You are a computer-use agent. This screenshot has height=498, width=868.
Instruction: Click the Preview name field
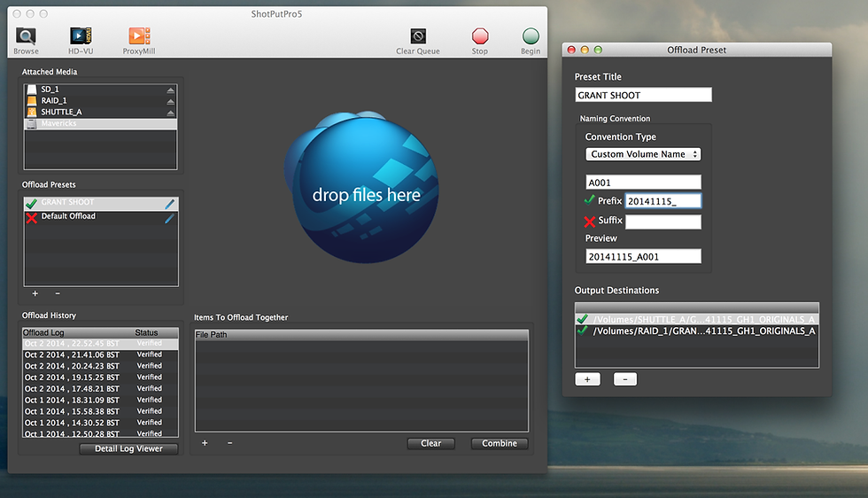pos(643,256)
